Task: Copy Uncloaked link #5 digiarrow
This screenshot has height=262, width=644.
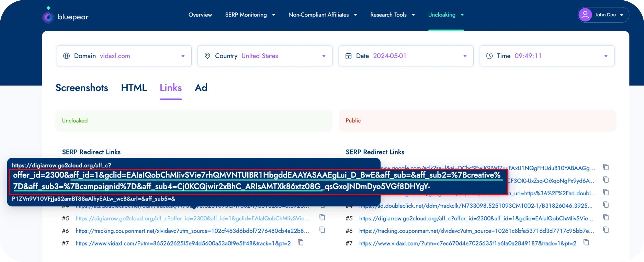Action: [x=322, y=217]
